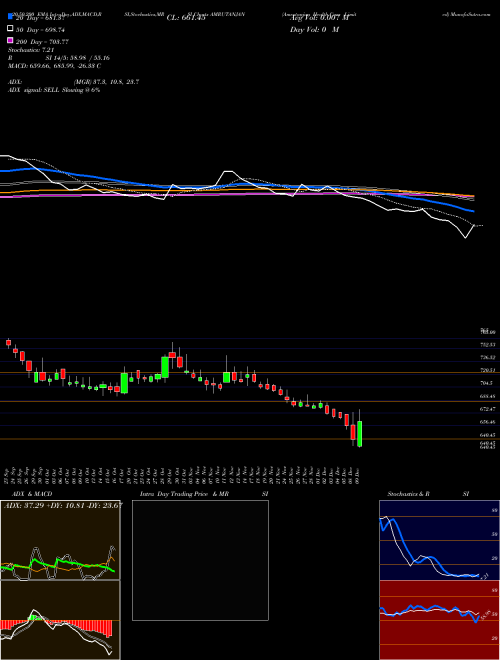The width and height of the screenshot is (500, 660).
Task: Click the thick blue moving average line end
Action: 473,211
